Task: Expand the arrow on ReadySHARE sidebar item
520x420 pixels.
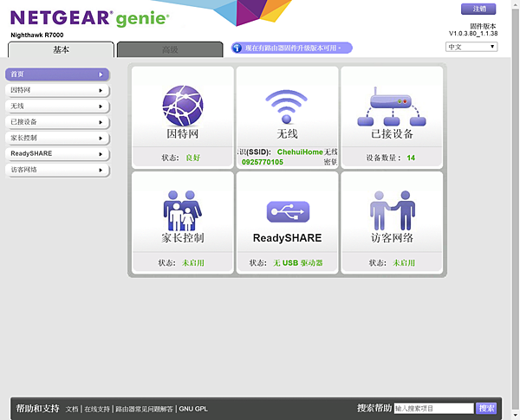Action: point(101,154)
